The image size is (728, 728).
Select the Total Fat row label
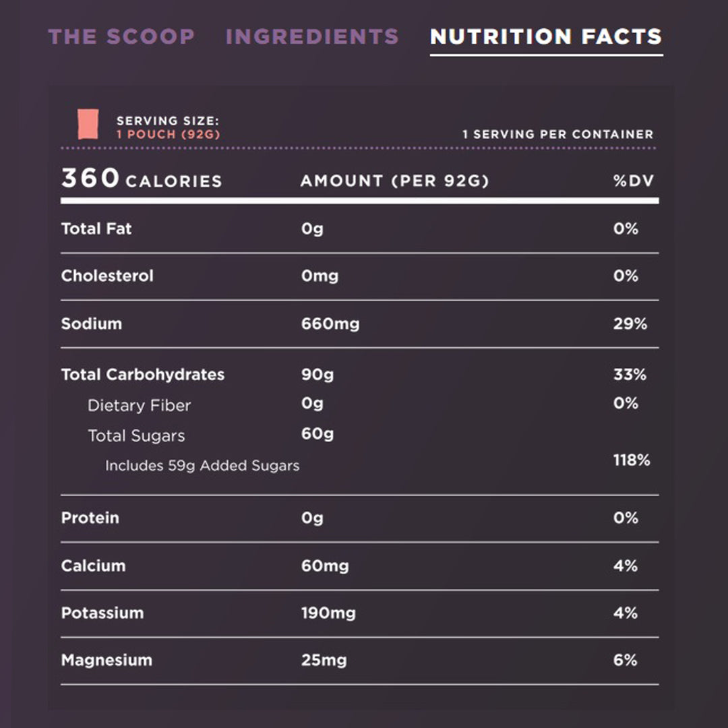(96, 229)
